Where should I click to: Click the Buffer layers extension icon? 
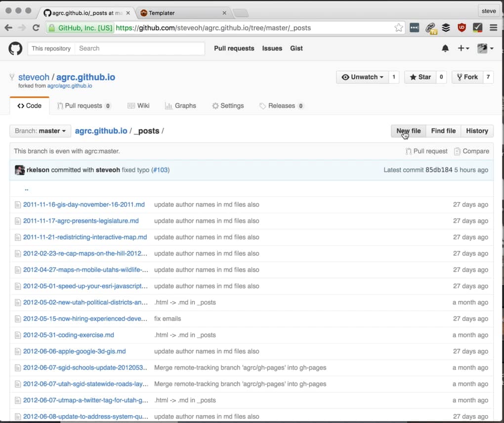coord(446,28)
